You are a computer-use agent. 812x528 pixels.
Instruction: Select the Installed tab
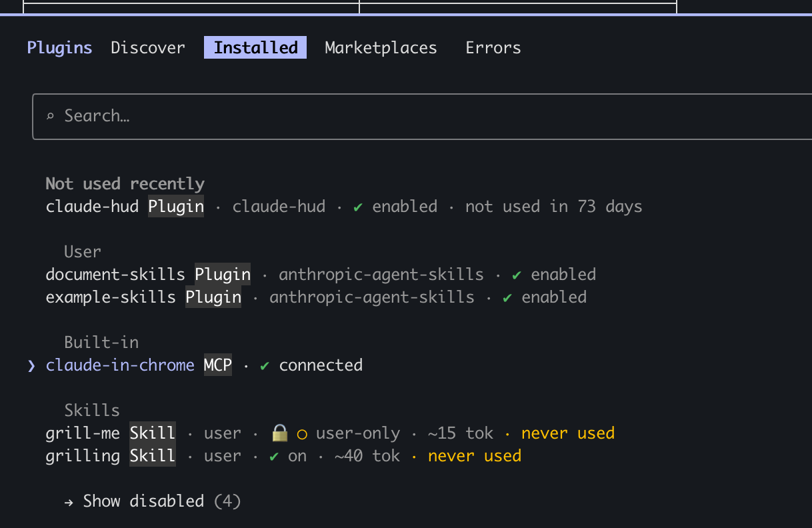(x=255, y=48)
